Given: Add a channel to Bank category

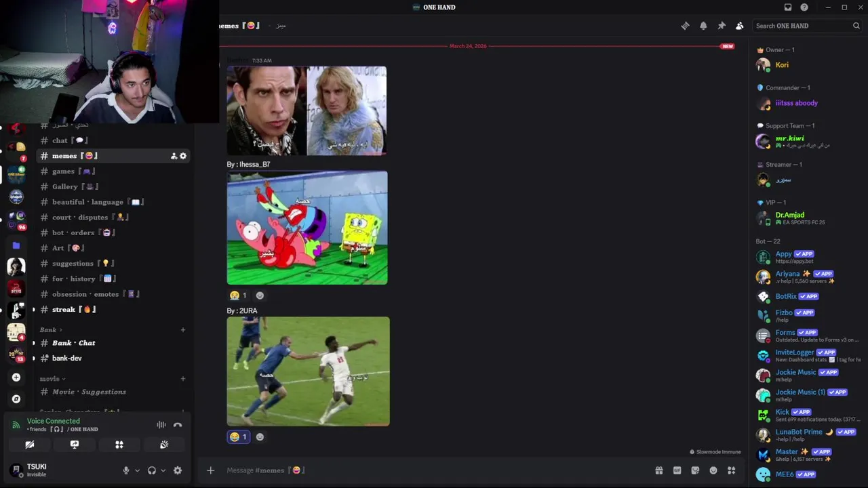Looking at the screenshot, I should 182,330.
